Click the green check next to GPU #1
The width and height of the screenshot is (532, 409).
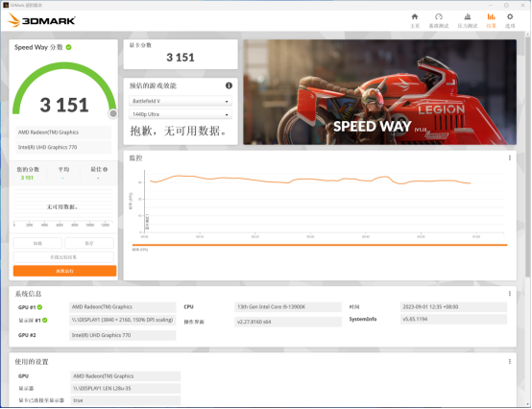[39, 307]
